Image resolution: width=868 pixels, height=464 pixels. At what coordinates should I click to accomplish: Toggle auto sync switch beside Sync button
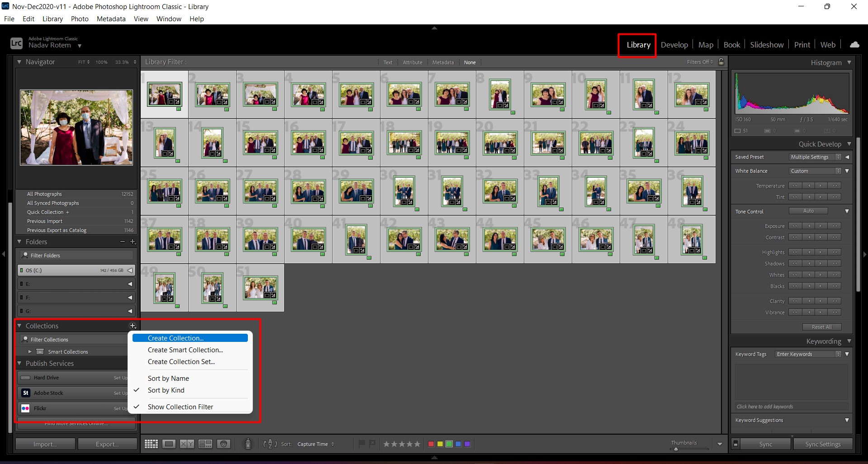[735, 444]
